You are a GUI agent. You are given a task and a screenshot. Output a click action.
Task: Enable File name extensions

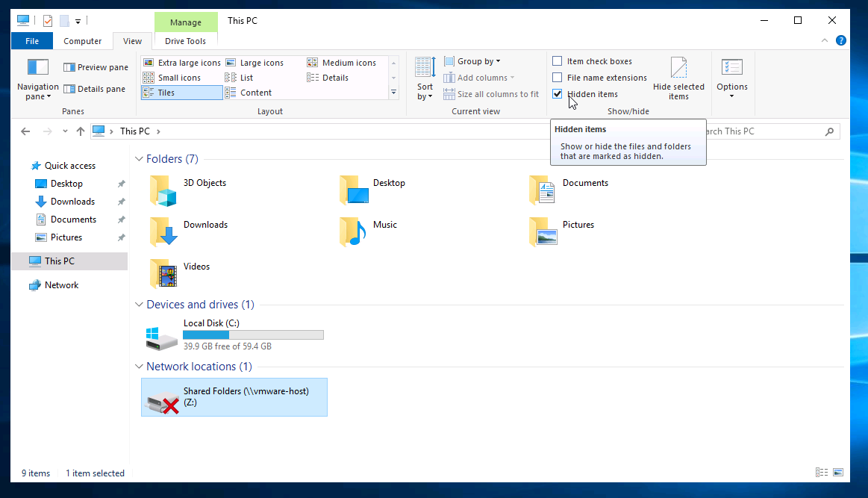[558, 78]
